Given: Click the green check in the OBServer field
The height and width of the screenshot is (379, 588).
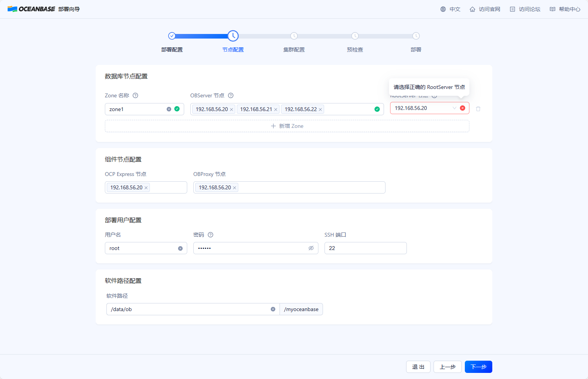Looking at the screenshot, I should tap(377, 109).
